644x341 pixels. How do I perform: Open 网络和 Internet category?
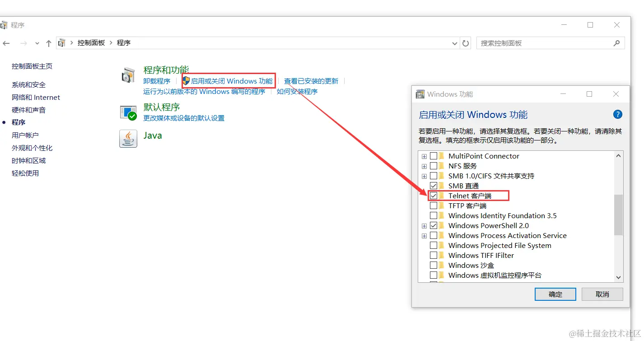pyautogui.click(x=36, y=98)
